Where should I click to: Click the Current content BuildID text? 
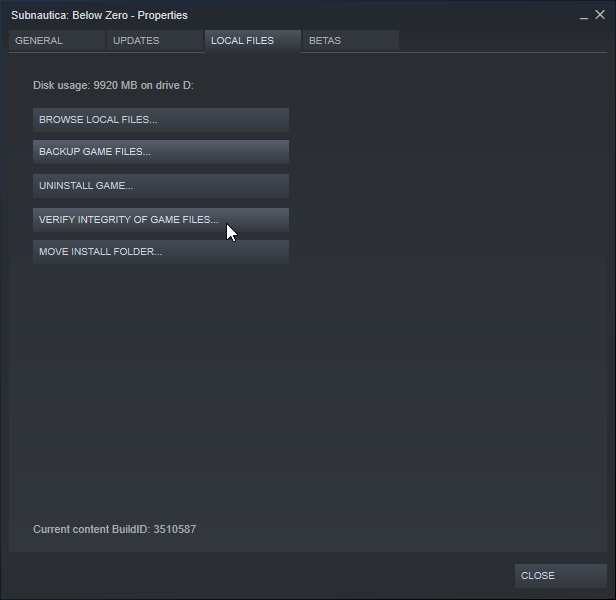114,529
